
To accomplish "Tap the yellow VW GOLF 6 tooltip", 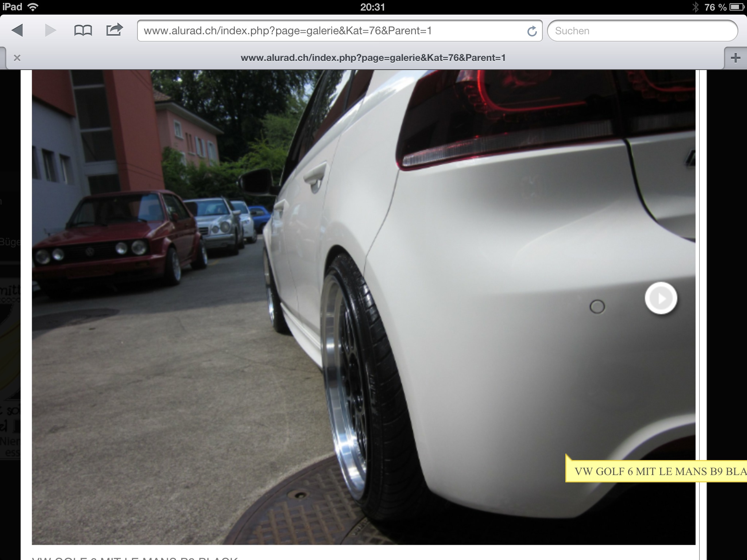I will tap(657, 471).
